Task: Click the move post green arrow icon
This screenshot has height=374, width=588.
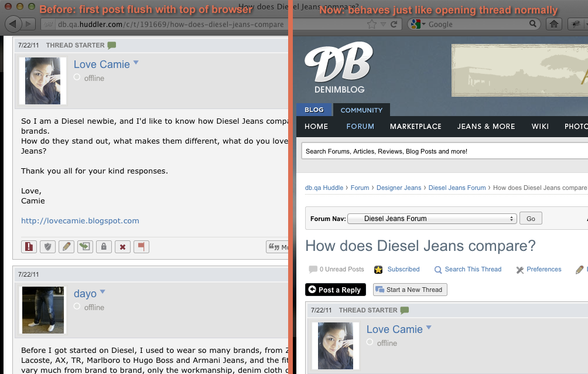Action: [x=85, y=247]
